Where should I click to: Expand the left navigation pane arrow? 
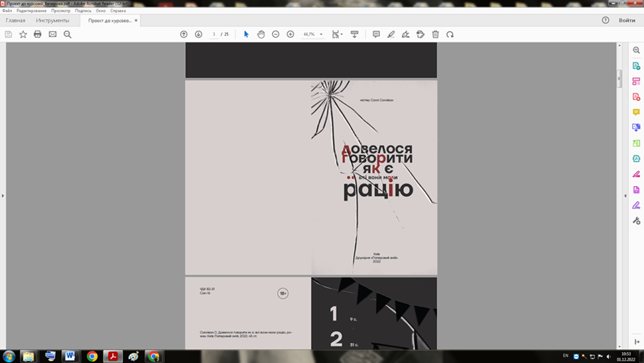tap(3, 195)
